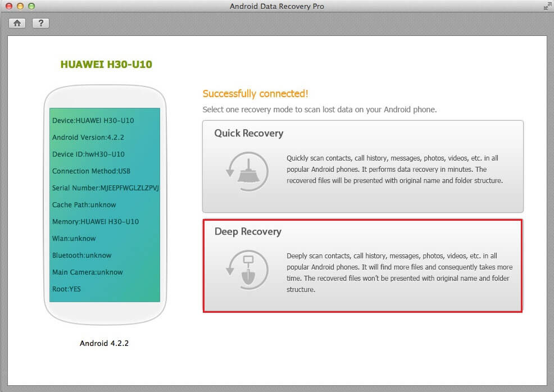554x392 pixels.
Task: Click the Android 4.2.2 label below the phone
Action: click(x=104, y=343)
